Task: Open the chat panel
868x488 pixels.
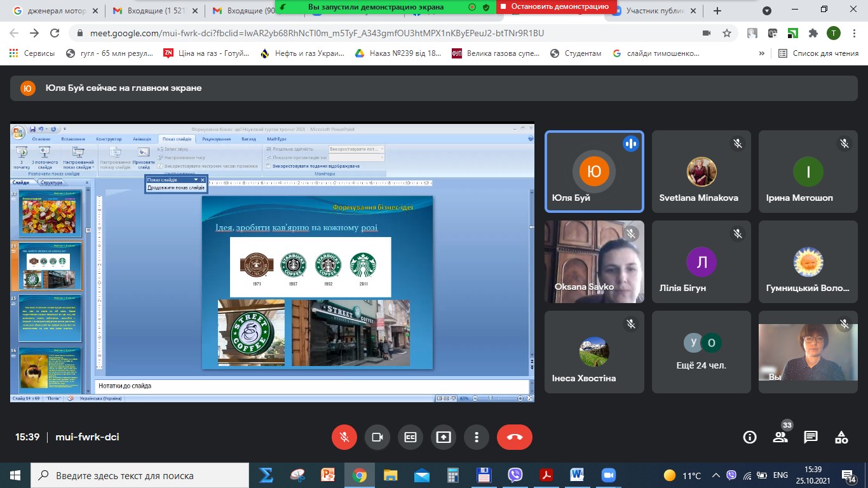Action: tap(811, 437)
